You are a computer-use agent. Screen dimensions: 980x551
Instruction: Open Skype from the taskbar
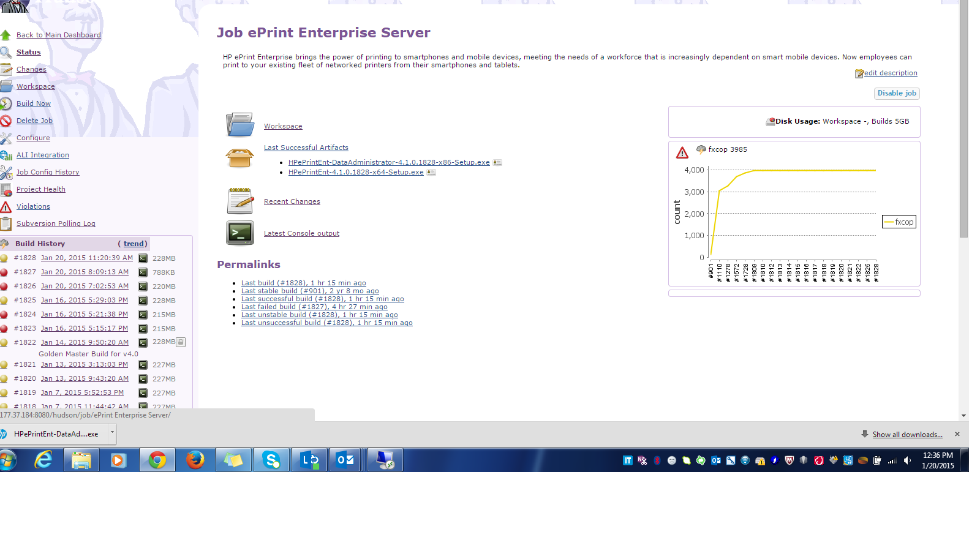pos(271,460)
